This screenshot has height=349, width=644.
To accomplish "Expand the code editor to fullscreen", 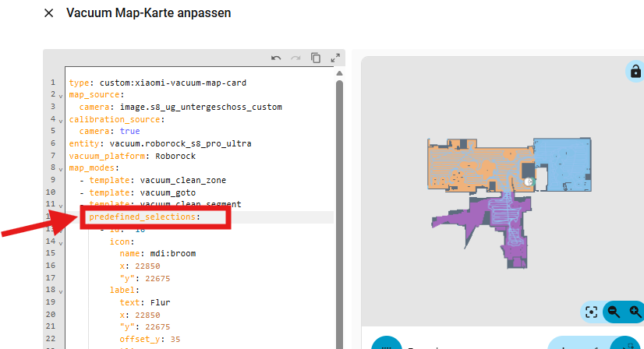I will click(x=335, y=58).
